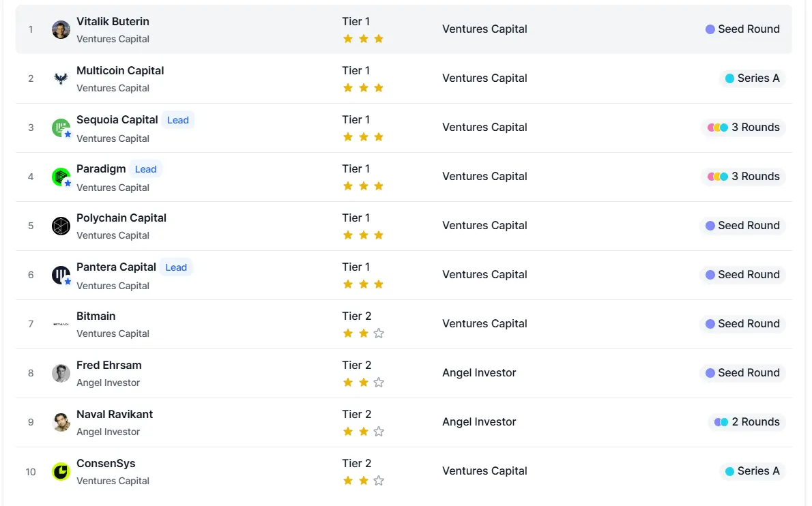Open the Sequoia Capital investor name link
The image size is (812, 506).
(x=117, y=119)
